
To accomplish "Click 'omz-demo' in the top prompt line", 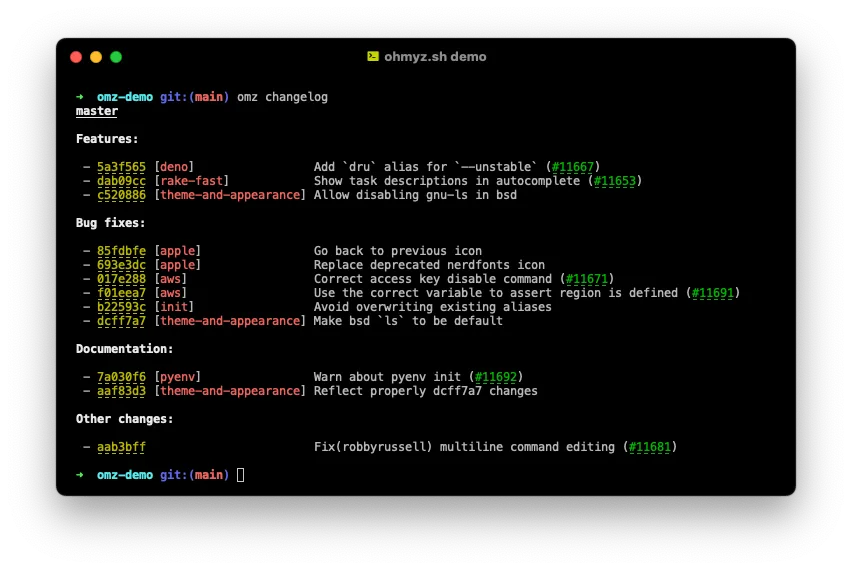I will pos(125,97).
